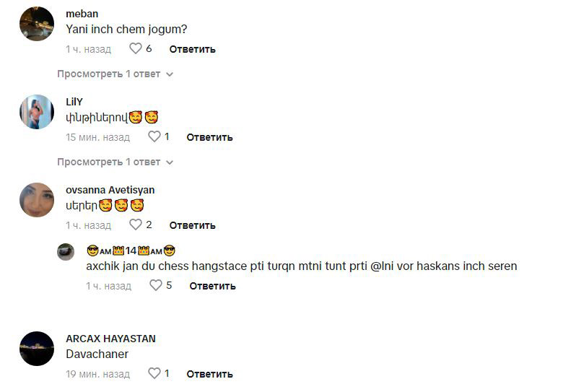
Task: Open ARCAX HAYASTAN's profile avatar
Action: point(37,349)
